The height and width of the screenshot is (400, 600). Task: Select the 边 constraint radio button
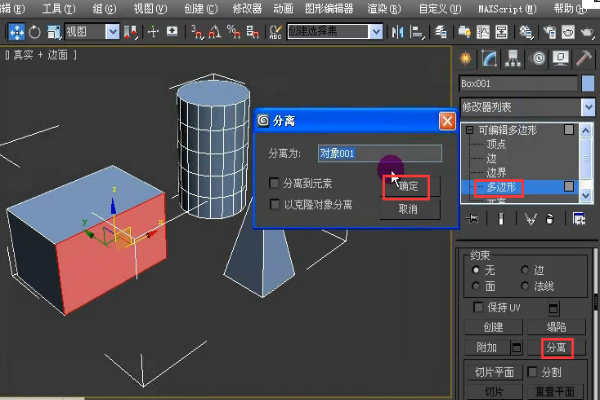tap(525, 270)
